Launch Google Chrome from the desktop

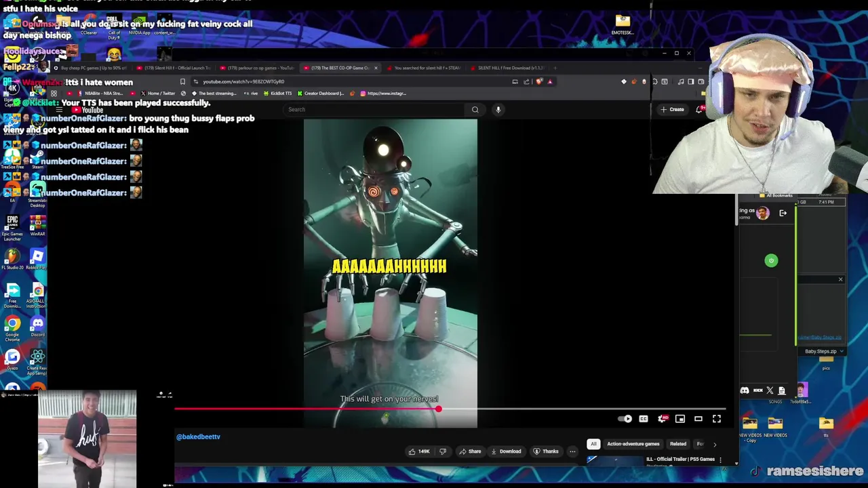(x=12, y=329)
